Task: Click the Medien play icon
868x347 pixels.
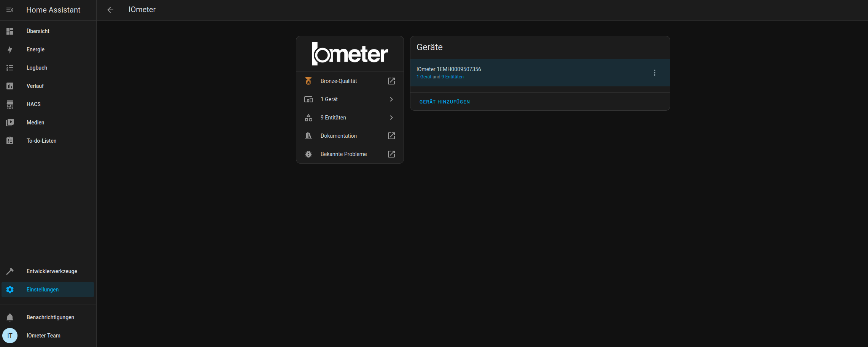Action: click(x=10, y=123)
